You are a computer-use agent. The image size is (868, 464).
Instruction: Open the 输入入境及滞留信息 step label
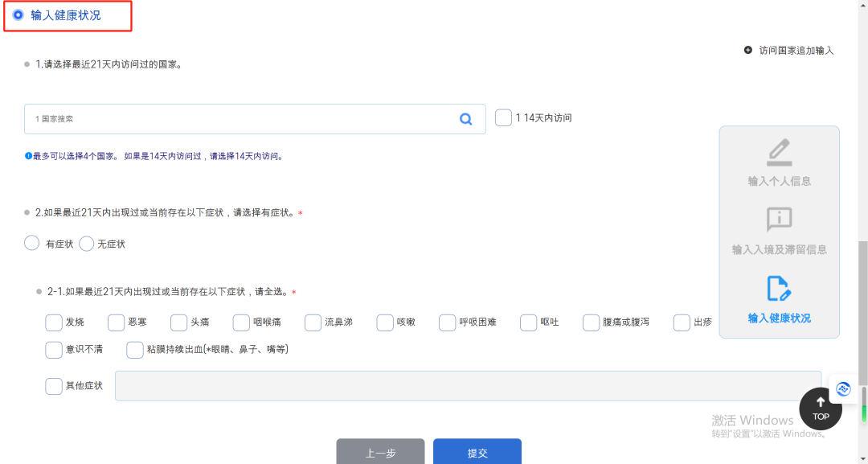(x=779, y=249)
